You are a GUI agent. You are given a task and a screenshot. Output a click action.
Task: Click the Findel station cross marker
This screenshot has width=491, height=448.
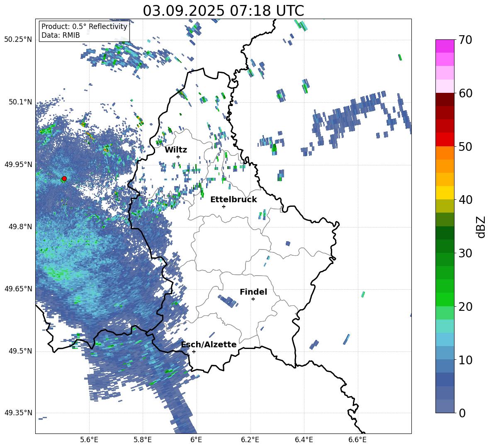pyautogui.click(x=253, y=299)
